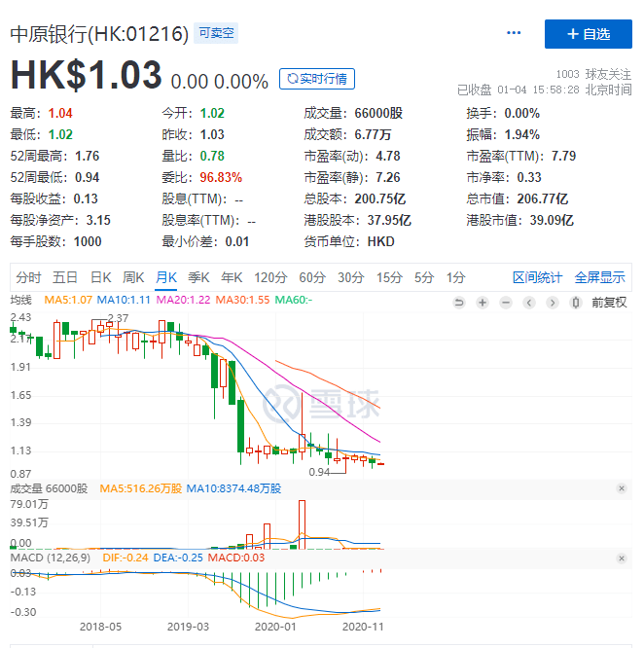This screenshot has height=648, width=644.
Task: Open the 年K chart tab
Action: tap(232, 277)
